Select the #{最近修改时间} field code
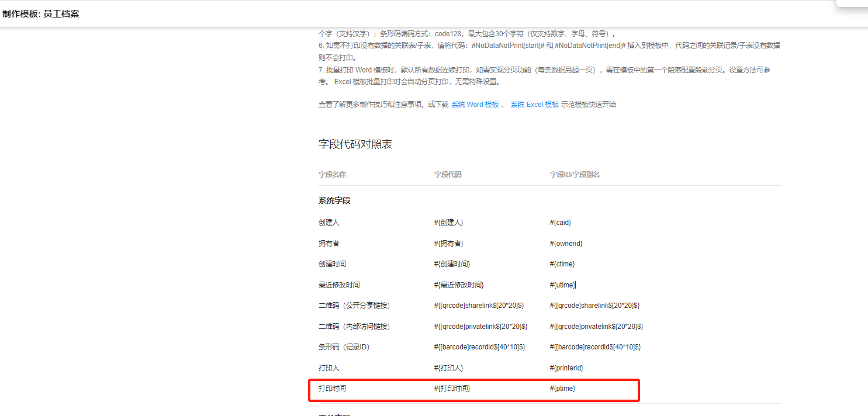Screen dimensions: 868x416 [459, 285]
